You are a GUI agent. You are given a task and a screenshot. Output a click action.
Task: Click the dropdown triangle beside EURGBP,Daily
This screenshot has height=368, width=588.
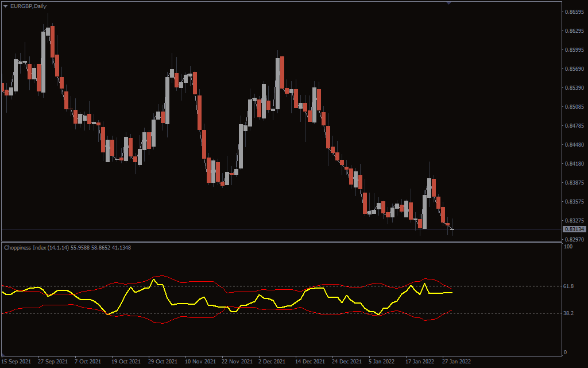pyautogui.click(x=6, y=6)
